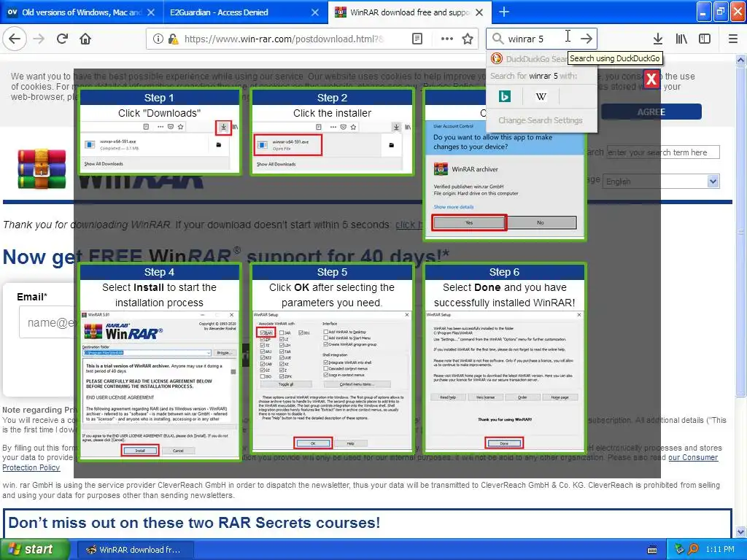
Task: Close the red X on install steps overlay
Action: [x=651, y=79]
